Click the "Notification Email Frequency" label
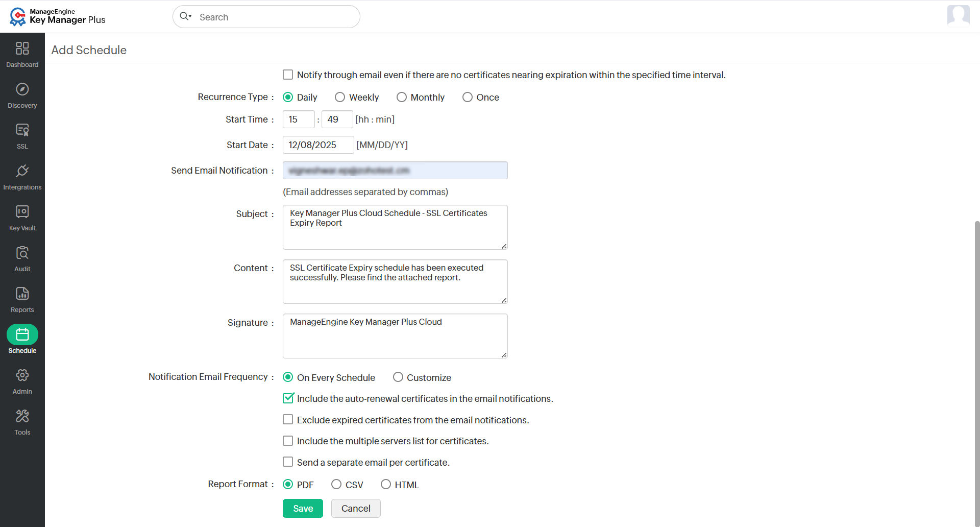 (x=208, y=377)
